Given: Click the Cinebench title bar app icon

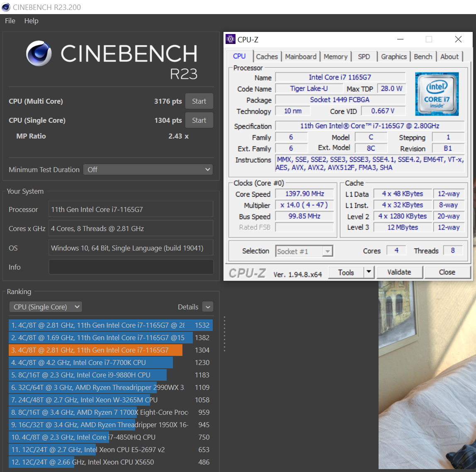Looking at the screenshot, I should (5, 7).
